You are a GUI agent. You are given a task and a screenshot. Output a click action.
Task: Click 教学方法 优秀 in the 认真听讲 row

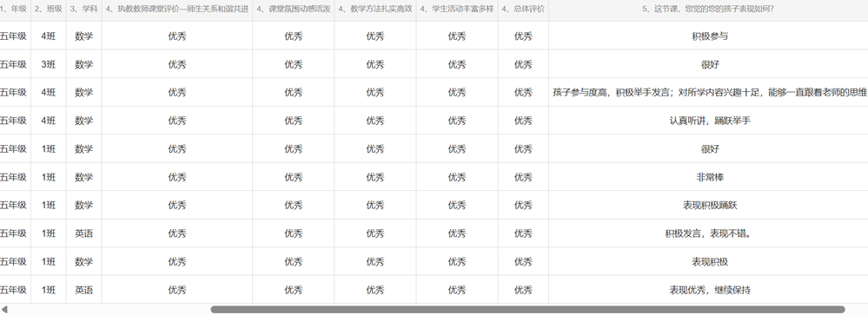tap(375, 121)
